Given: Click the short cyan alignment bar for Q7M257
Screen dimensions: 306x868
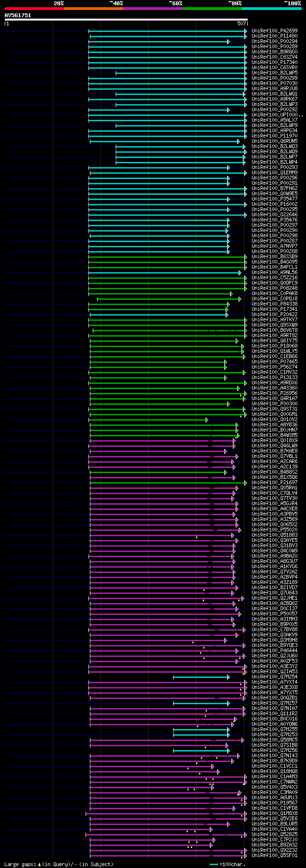Looking at the screenshot, I should coord(201,703).
